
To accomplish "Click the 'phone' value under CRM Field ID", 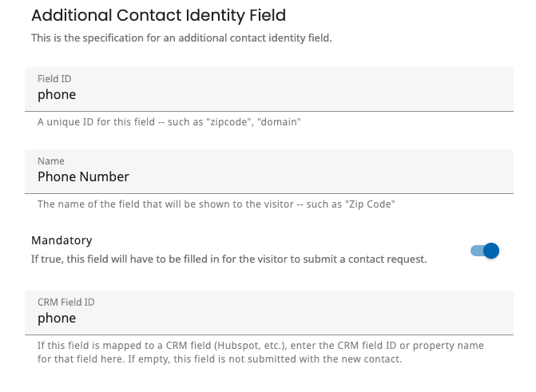I will [57, 318].
